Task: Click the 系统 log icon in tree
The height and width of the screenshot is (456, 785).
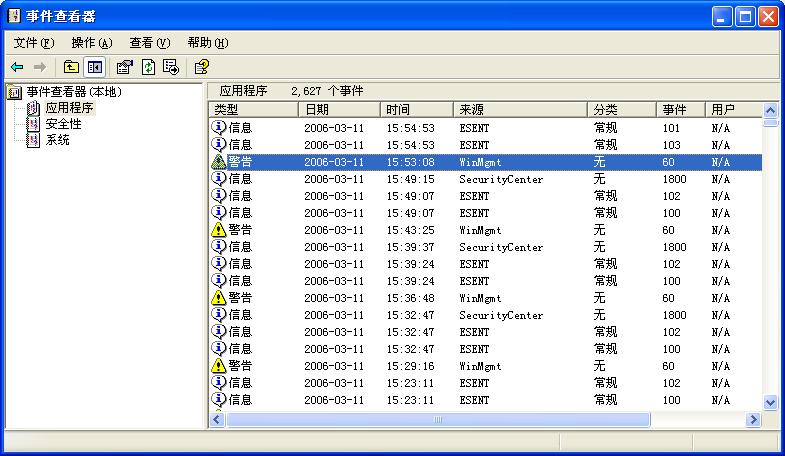Action: pos(33,140)
